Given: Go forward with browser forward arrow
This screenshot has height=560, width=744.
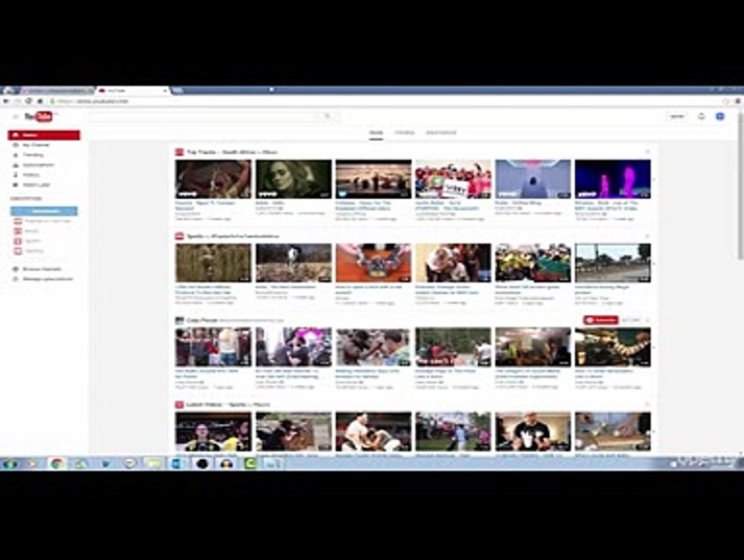Looking at the screenshot, I should (18, 101).
